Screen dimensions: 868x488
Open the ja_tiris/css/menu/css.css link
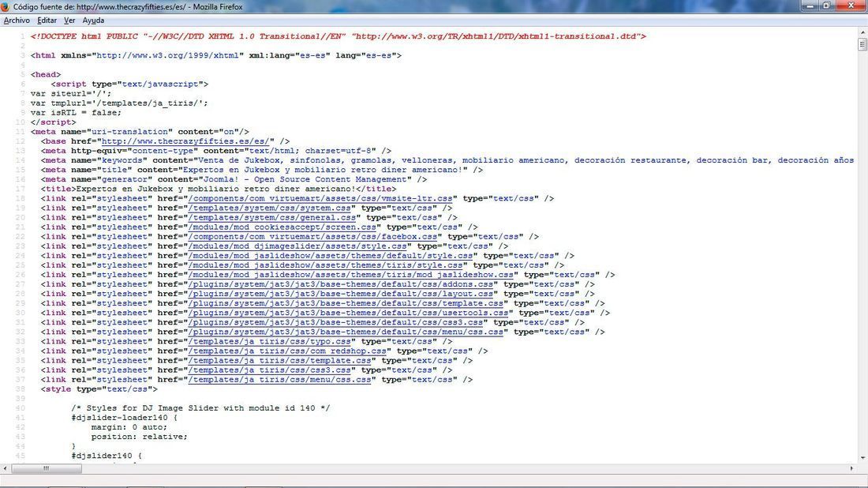[279, 380]
